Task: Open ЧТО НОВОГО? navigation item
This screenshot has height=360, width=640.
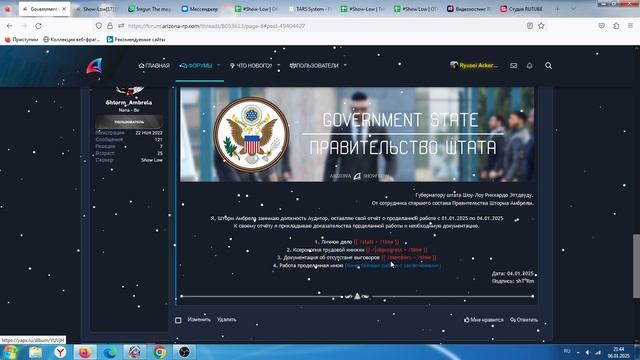Action: [x=251, y=65]
